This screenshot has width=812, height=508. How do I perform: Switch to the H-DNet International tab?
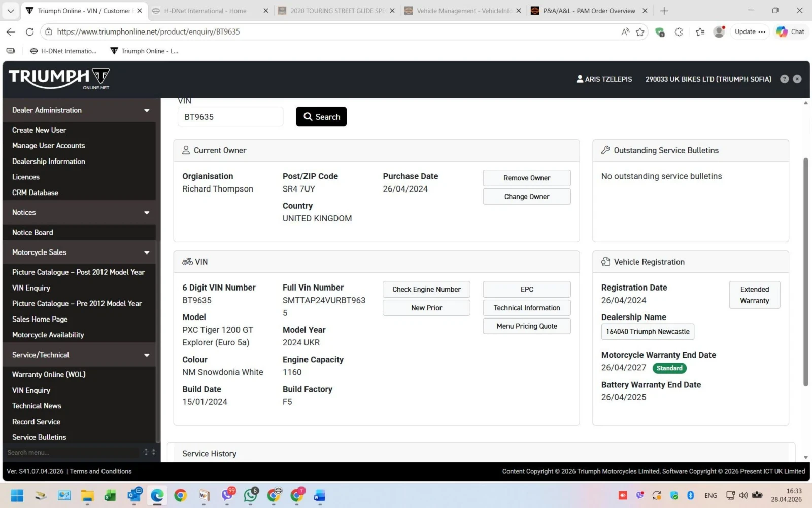(205, 11)
